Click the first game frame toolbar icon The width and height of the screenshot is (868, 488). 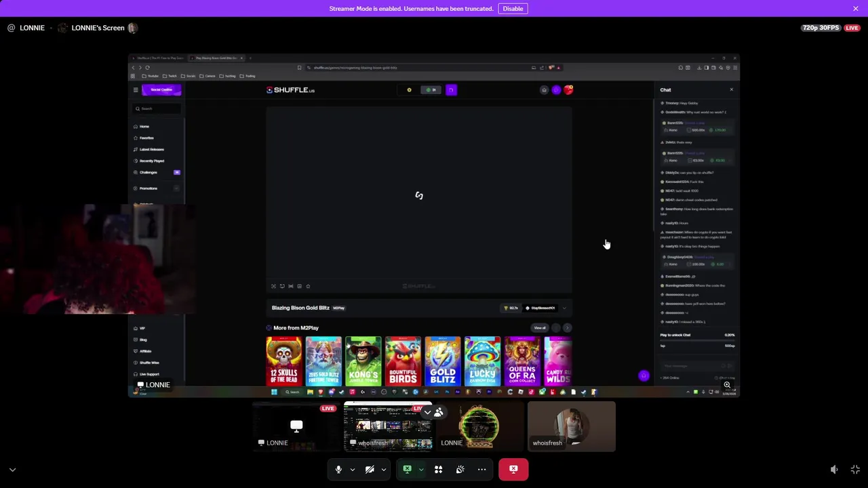[274, 286]
